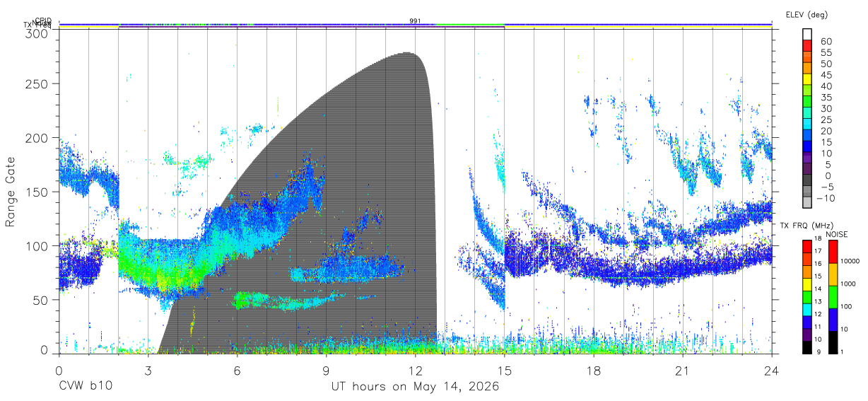Click the "CVW b10" radar beam label
Image resolution: width=868 pixels, height=401 pixels.
click(x=85, y=386)
